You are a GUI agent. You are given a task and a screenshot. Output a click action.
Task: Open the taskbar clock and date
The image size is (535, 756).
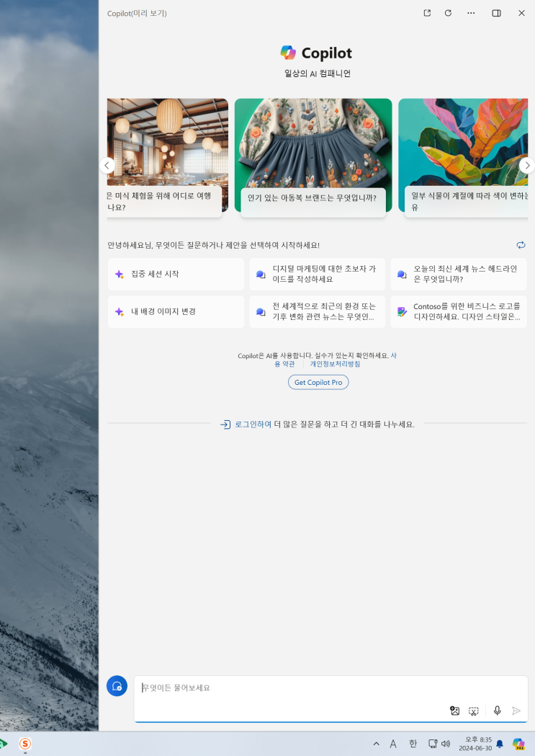click(x=475, y=744)
